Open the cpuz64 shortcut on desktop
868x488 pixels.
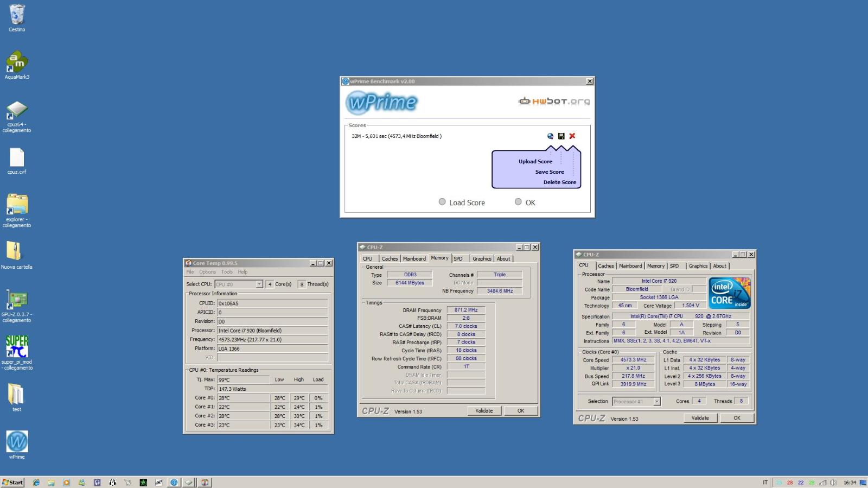17,116
